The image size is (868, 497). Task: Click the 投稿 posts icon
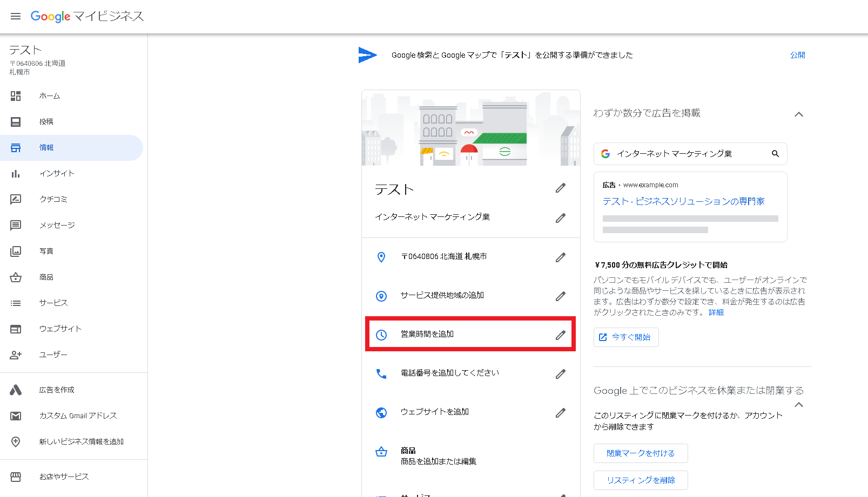[x=16, y=122]
